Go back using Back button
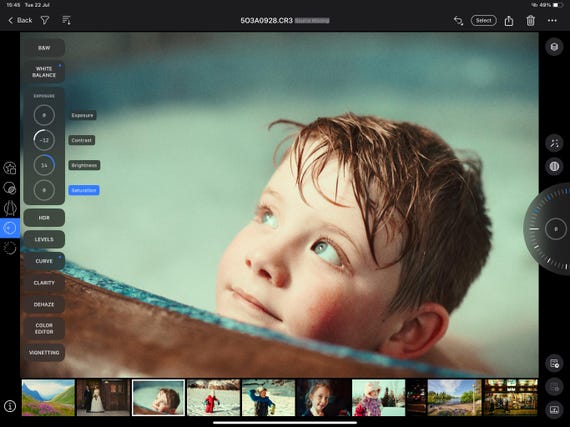This screenshot has width=570, height=427. [x=20, y=20]
